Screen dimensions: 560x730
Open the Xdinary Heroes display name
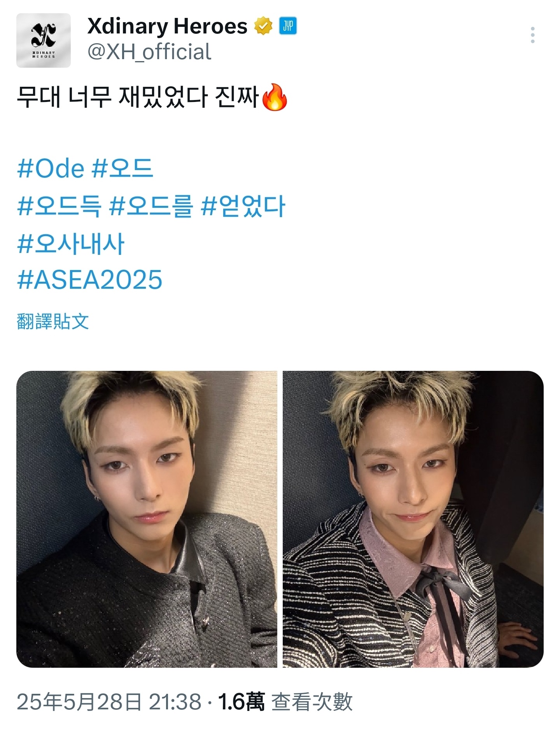tap(167, 26)
